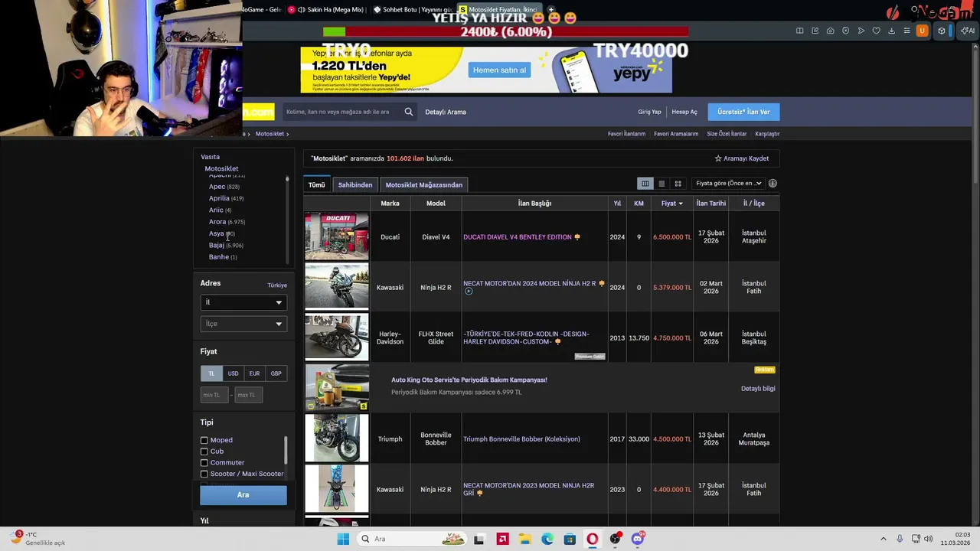The width and height of the screenshot is (980, 551).
Task: Open OBS Studio from taskbar
Action: (615, 539)
